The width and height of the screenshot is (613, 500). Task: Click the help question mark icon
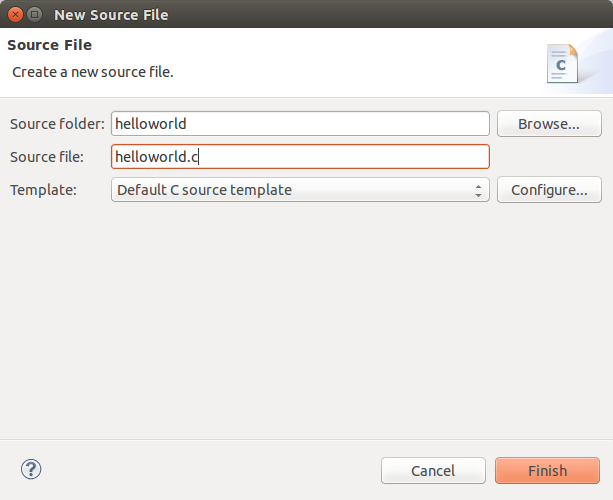[31, 469]
